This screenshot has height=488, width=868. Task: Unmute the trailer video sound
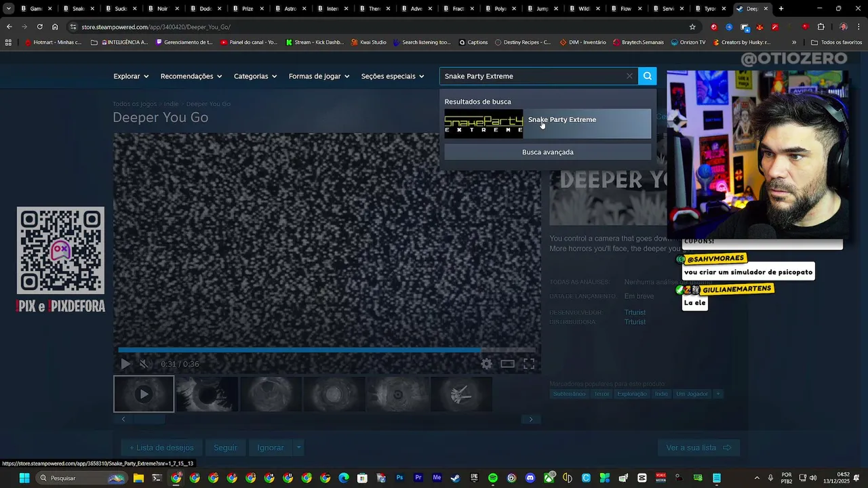coord(144,364)
